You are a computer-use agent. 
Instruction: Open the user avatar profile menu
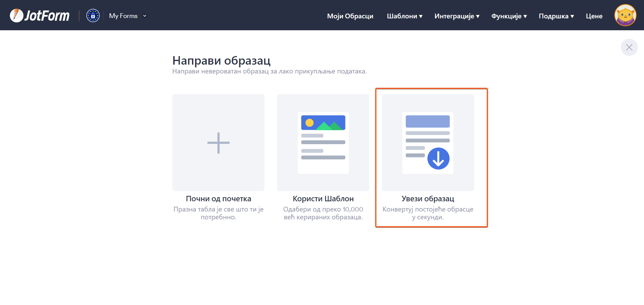[625, 15]
